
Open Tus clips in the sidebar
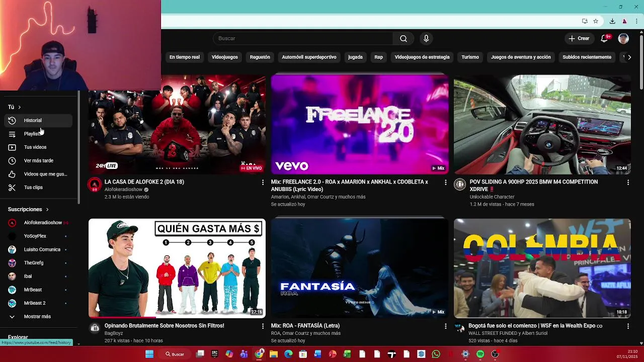tap(38, 188)
